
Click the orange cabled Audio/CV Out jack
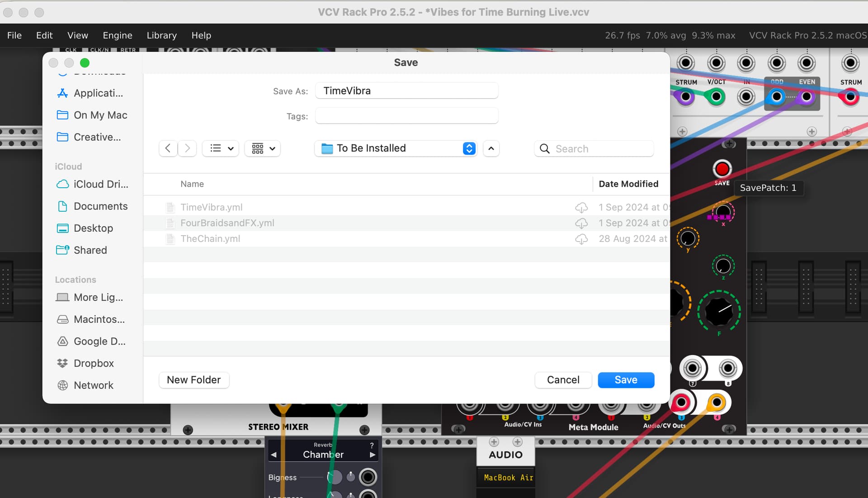(717, 402)
